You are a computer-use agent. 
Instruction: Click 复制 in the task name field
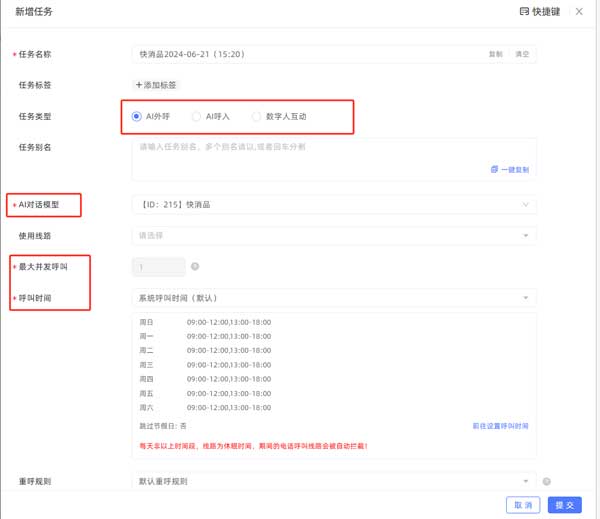[x=495, y=54]
